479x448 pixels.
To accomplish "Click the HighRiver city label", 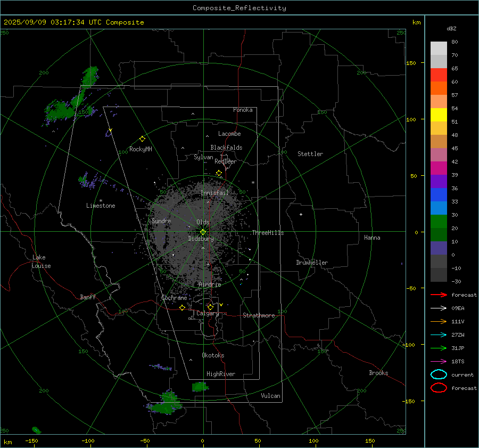I will [x=220, y=374].
